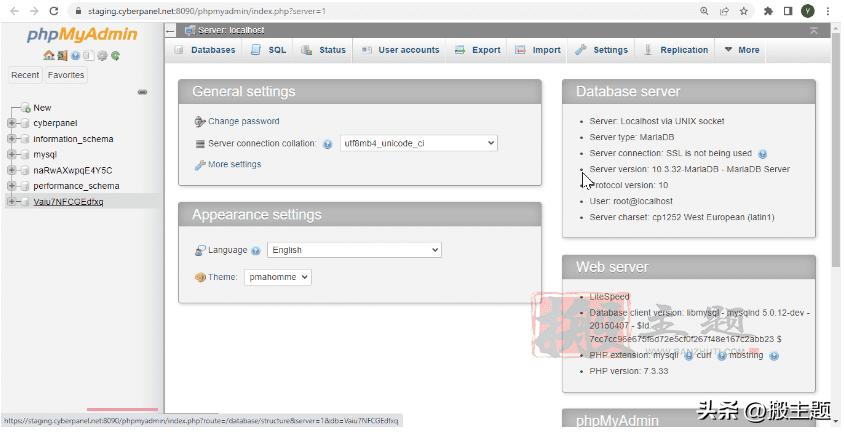Go to phpMyAdmin home via house icon
This screenshot has height=434, width=844.
(49, 55)
